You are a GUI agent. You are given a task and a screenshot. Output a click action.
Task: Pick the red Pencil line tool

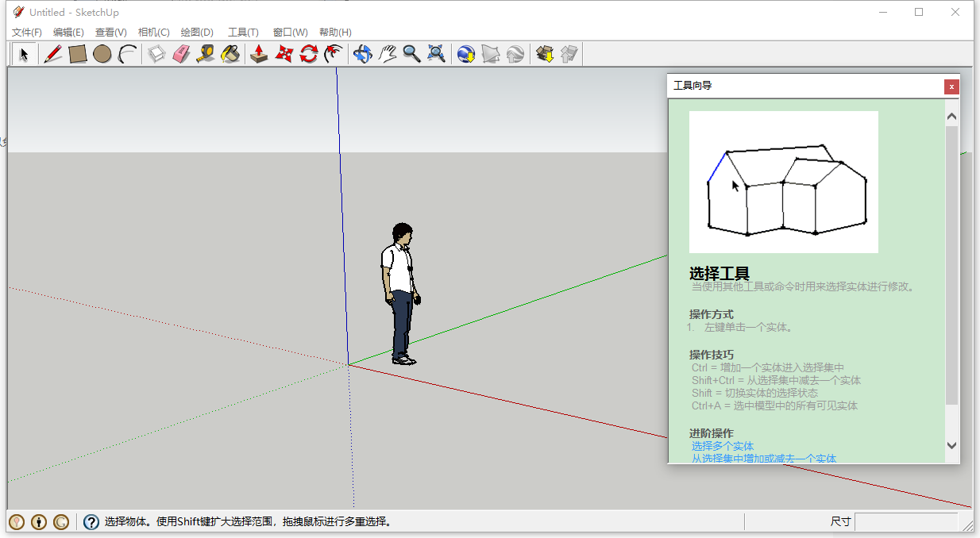pyautogui.click(x=53, y=54)
